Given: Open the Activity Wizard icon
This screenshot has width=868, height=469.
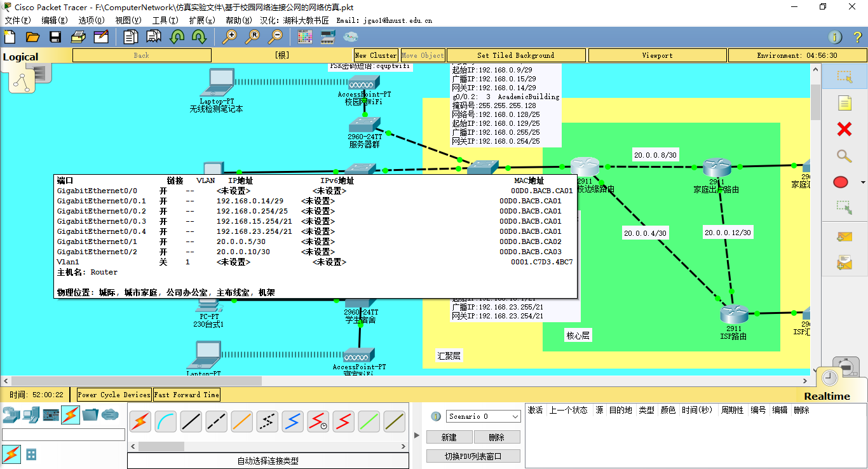Looking at the screenshot, I should click(x=101, y=37).
